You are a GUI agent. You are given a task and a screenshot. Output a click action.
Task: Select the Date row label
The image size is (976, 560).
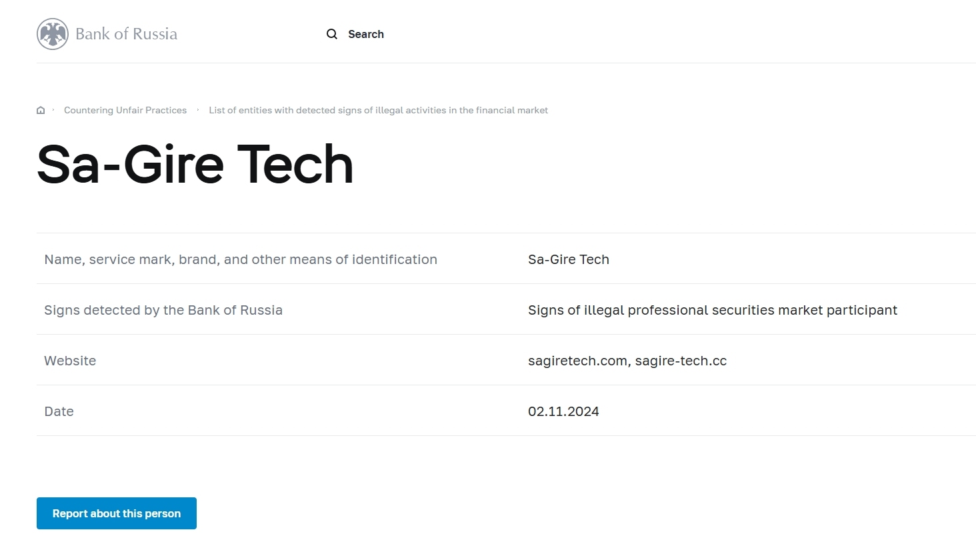(59, 411)
